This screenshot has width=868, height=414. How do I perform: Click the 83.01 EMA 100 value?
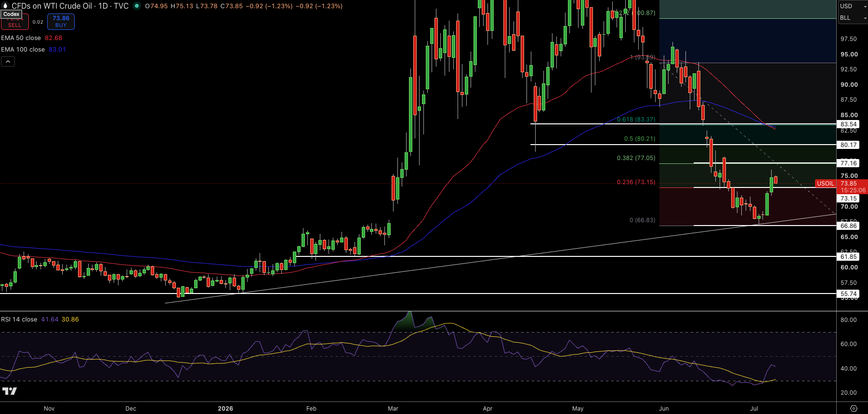(57, 49)
